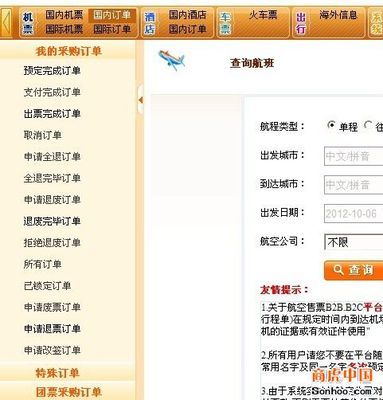Click the 出行 category icon
Screen dimensions: 383x400
(x=301, y=22)
